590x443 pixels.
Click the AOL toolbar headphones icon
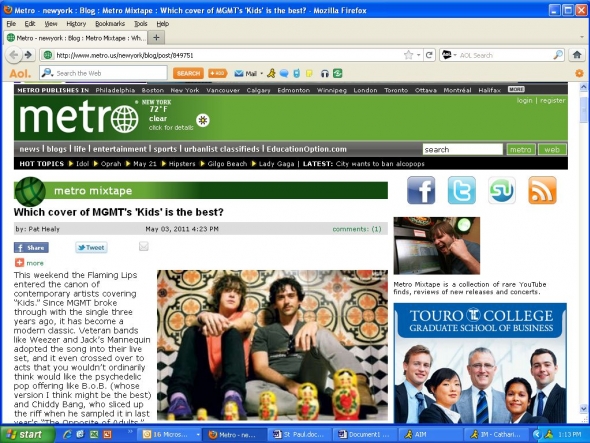(324, 73)
